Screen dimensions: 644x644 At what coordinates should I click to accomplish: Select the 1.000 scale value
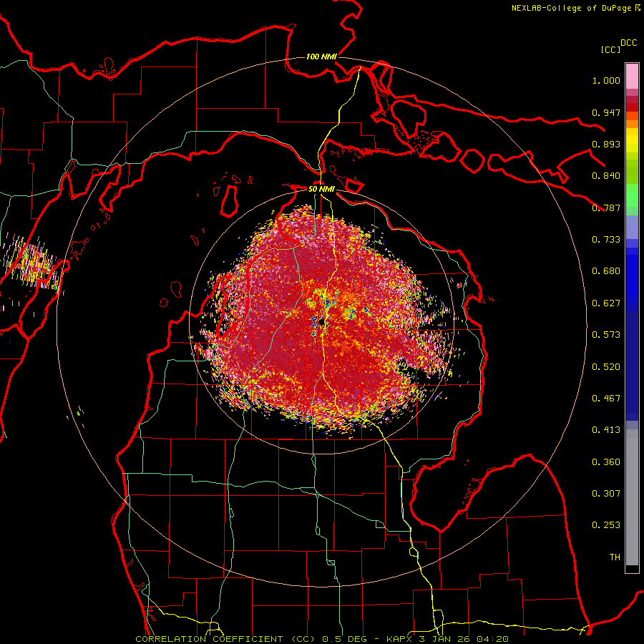606,80
